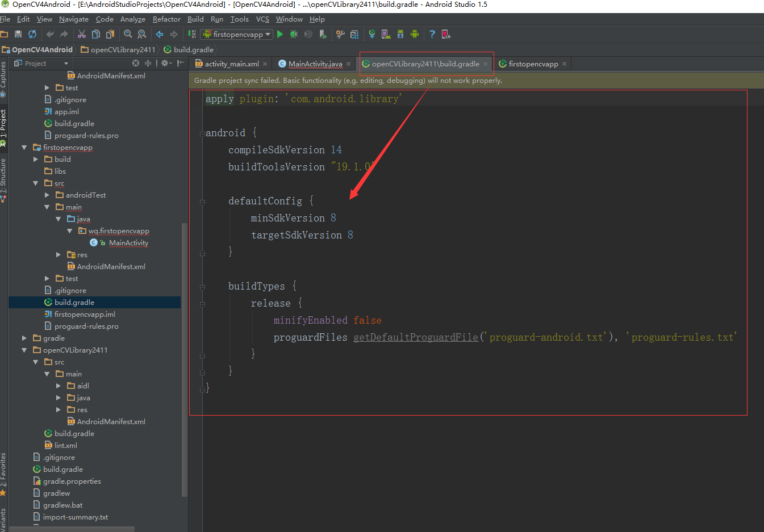
Task: Open the Captures tool window tab
Action: click(x=3, y=78)
